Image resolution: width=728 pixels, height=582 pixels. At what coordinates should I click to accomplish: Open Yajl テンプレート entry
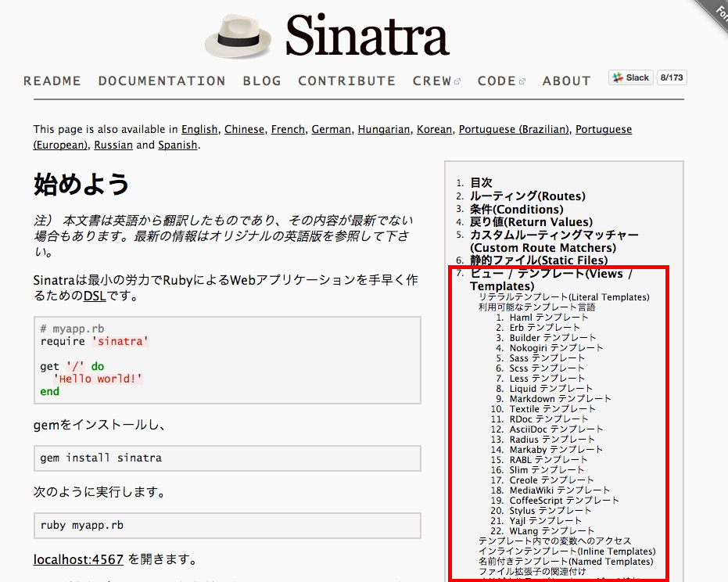pyautogui.click(x=546, y=521)
